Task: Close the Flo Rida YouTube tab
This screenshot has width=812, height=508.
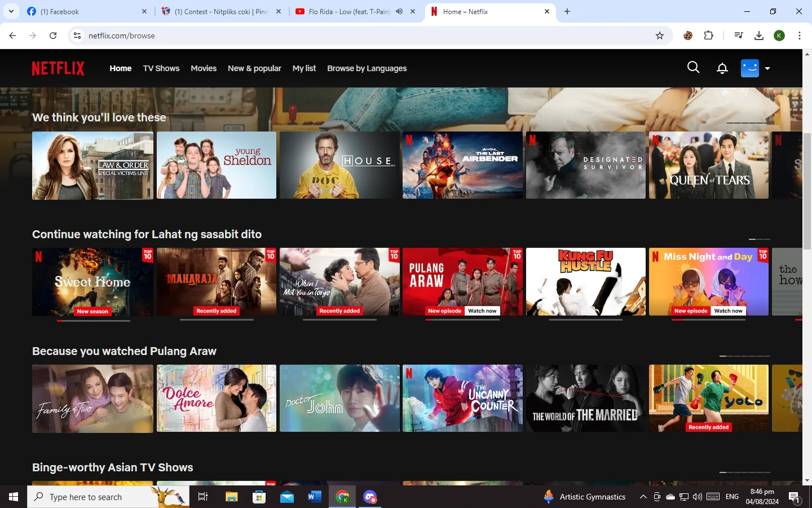Action: (413, 11)
